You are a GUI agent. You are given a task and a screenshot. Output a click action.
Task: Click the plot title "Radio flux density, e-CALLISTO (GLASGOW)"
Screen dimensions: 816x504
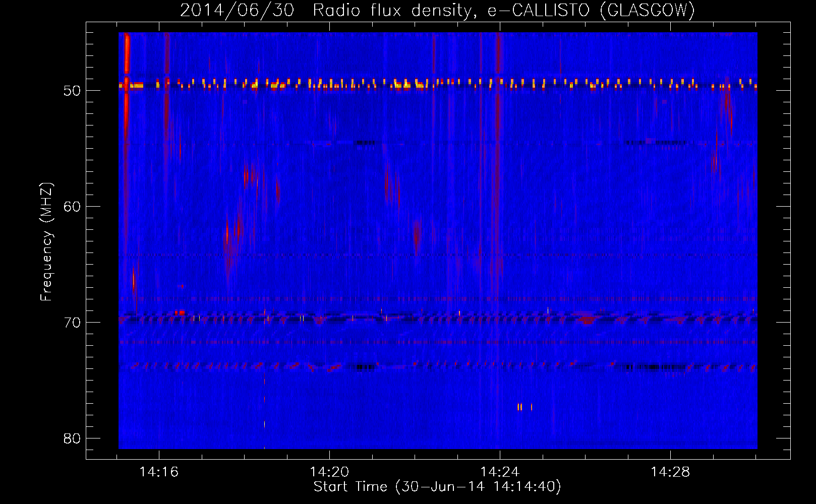[x=504, y=10]
